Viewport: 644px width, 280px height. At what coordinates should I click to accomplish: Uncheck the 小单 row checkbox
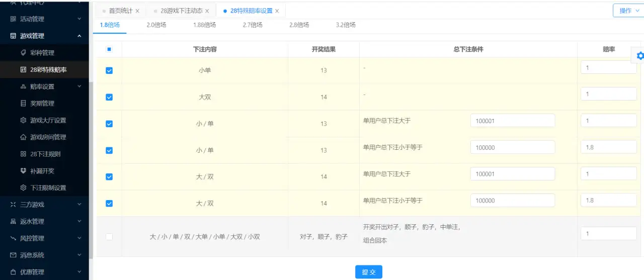coord(109,71)
